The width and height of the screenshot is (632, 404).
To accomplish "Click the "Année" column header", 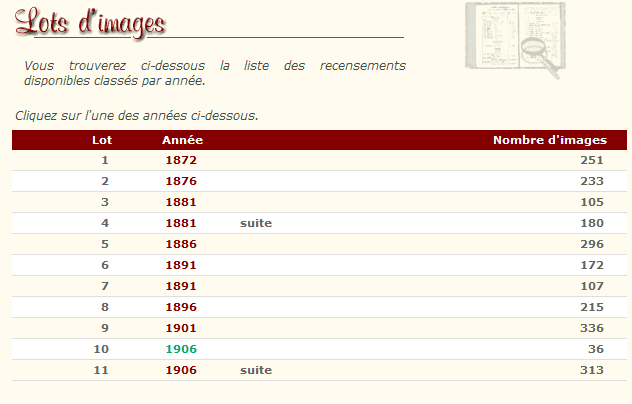I will click(182, 140).
